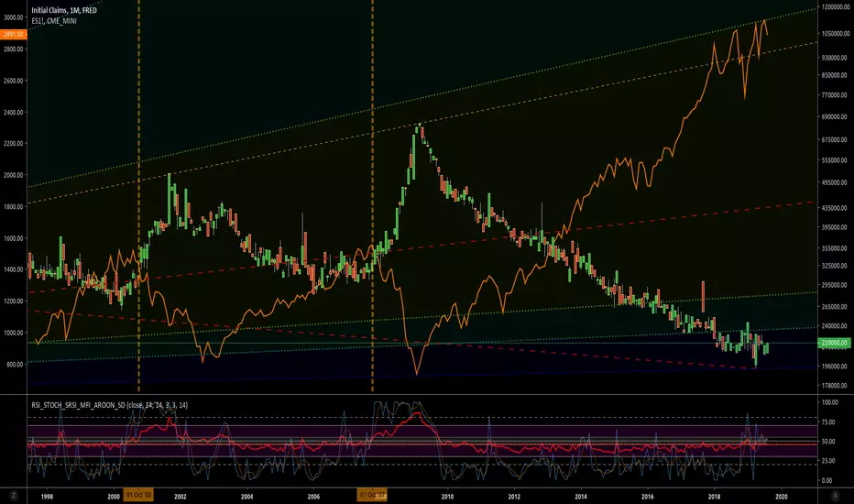854x504 pixels.
Task: Click the 1200000.00 right axis label
Action: (x=835, y=7)
